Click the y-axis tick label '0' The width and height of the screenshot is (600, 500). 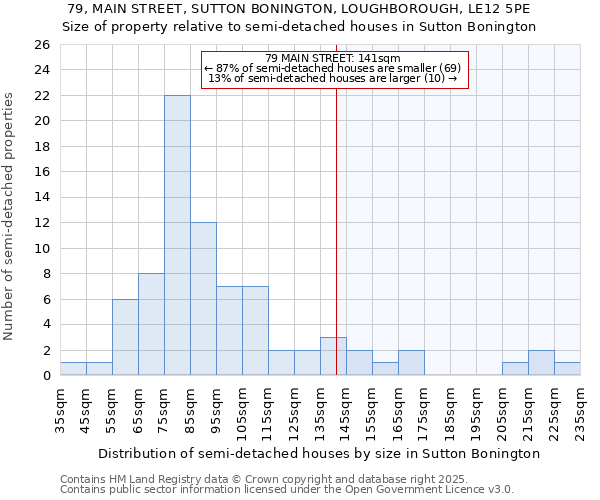point(47,375)
